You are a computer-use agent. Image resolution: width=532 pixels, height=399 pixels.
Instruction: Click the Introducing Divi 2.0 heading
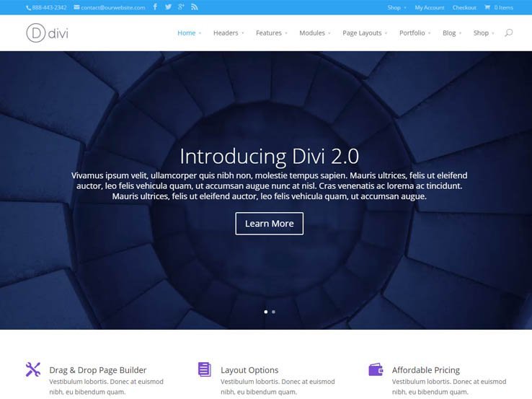270,157
